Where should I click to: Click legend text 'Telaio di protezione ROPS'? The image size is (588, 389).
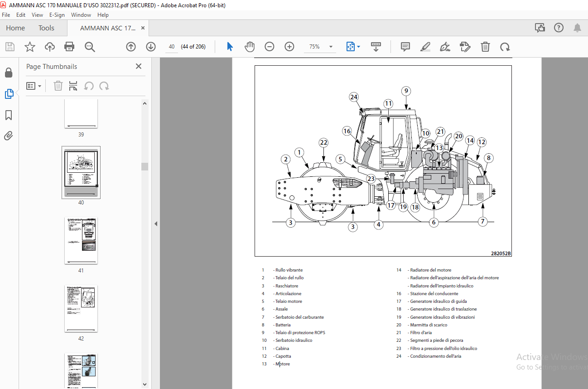(x=300, y=333)
